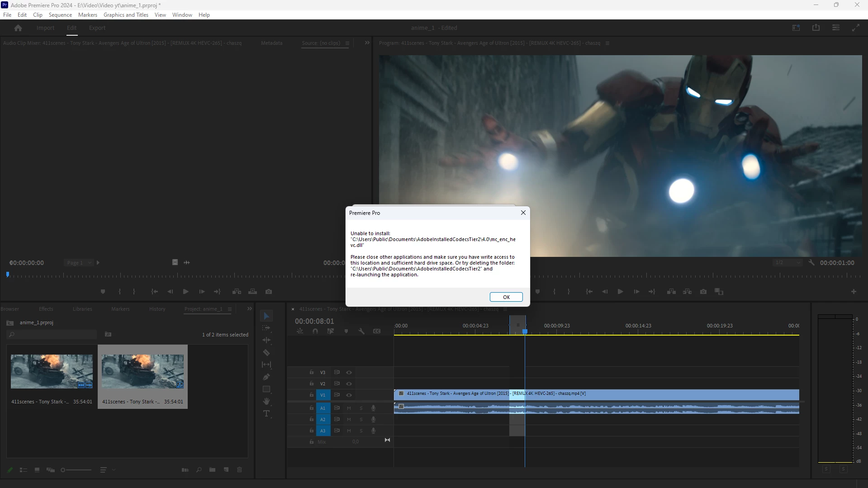Select the Track Select Forward tool
Screen dimensions: 868x488
(266, 328)
